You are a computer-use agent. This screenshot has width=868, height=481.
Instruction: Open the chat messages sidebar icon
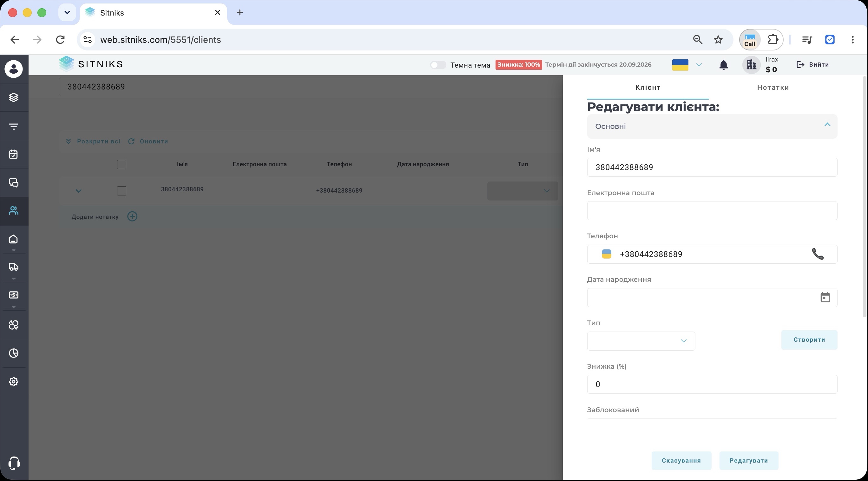(x=13, y=183)
